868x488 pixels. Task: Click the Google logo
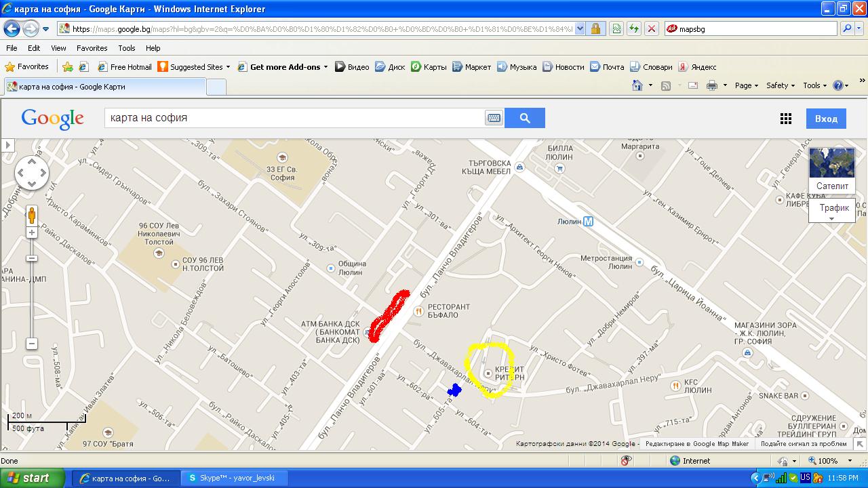point(52,119)
